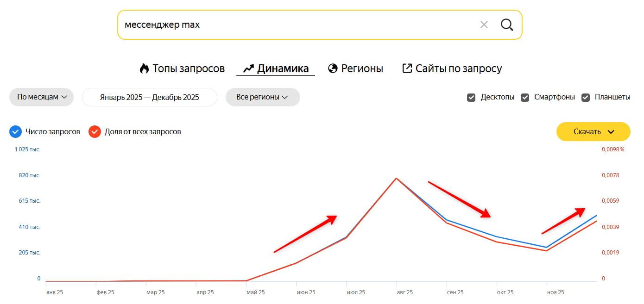
Task: Click the trend arrow icon beside Динамика
Action: (x=248, y=68)
